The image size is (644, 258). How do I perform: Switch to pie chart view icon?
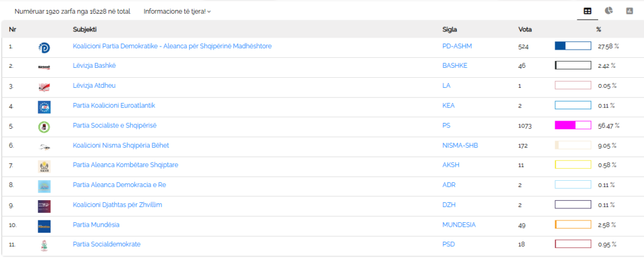click(x=609, y=11)
